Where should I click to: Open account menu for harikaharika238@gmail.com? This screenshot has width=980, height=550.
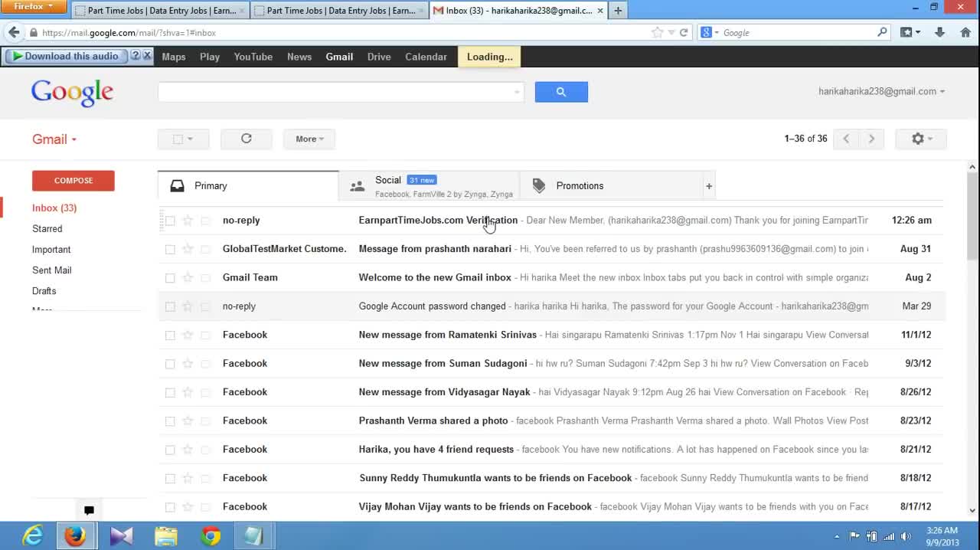tap(881, 91)
